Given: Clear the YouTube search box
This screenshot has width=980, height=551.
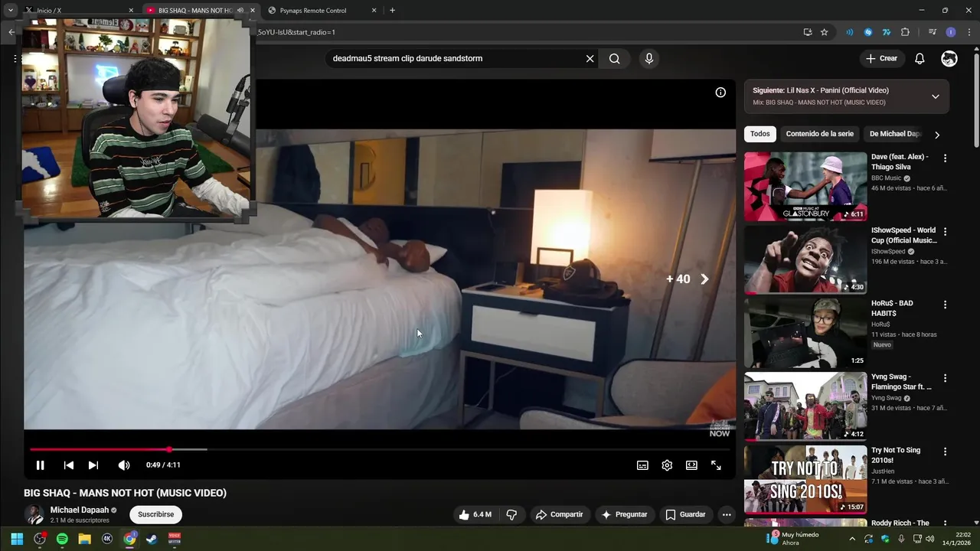Looking at the screenshot, I should (x=590, y=58).
